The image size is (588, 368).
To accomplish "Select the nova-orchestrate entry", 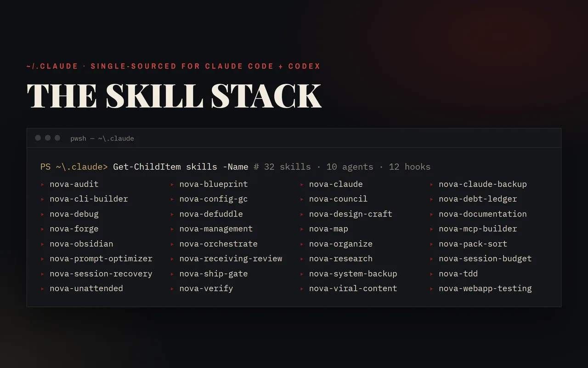I will [218, 244].
